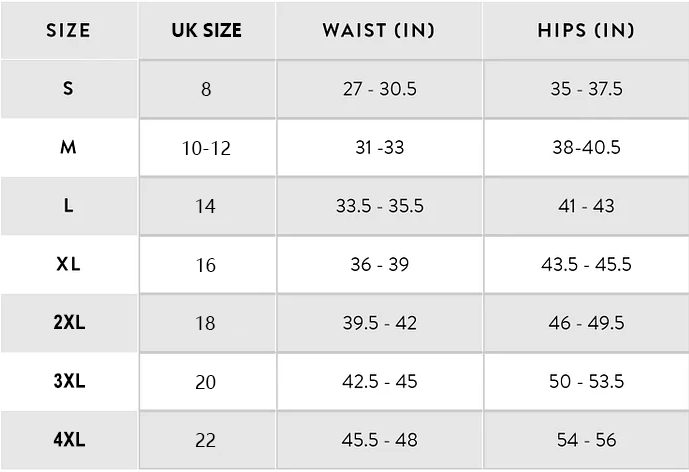Click UK size 20 cell
The height and width of the screenshot is (472, 689).
point(206,382)
